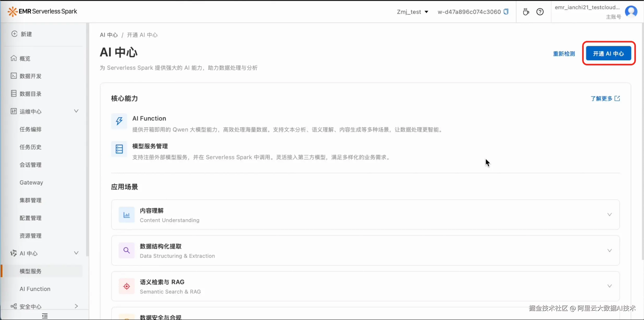This screenshot has width=644, height=320.
Task: Click the Data Structuring & Extraction subtitle
Action: coord(177,256)
